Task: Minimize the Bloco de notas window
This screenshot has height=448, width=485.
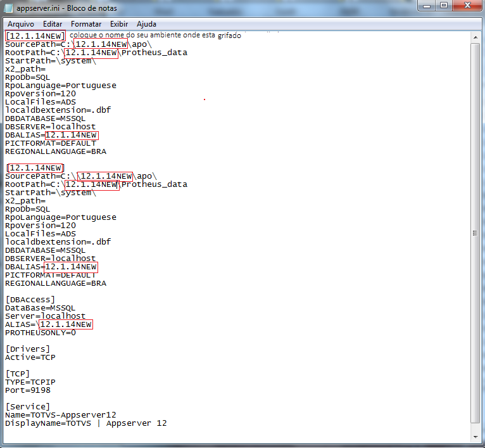Action: (427, 6)
